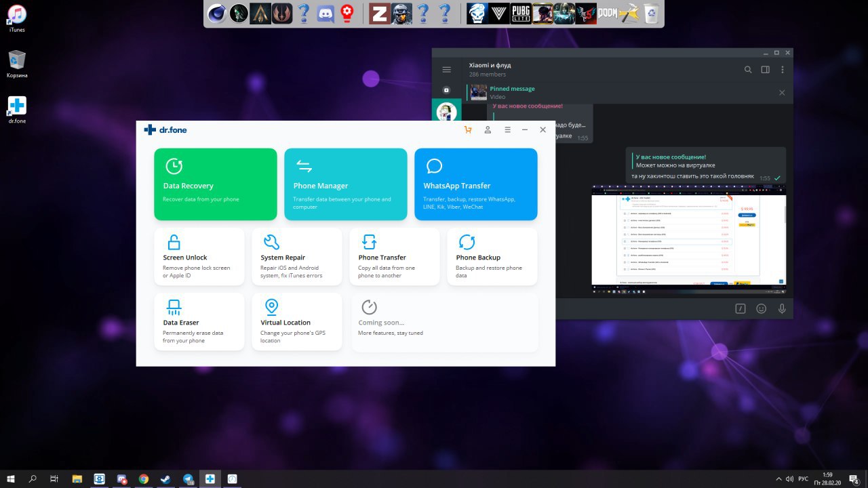Launch the Star Wars Jedi game icon
This screenshot has height=488, width=868.
coord(282,14)
